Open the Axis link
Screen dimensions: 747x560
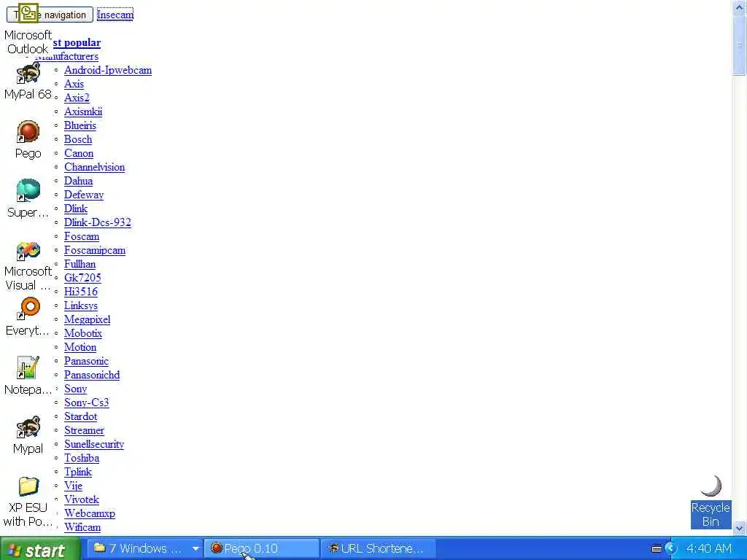click(74, 84)
